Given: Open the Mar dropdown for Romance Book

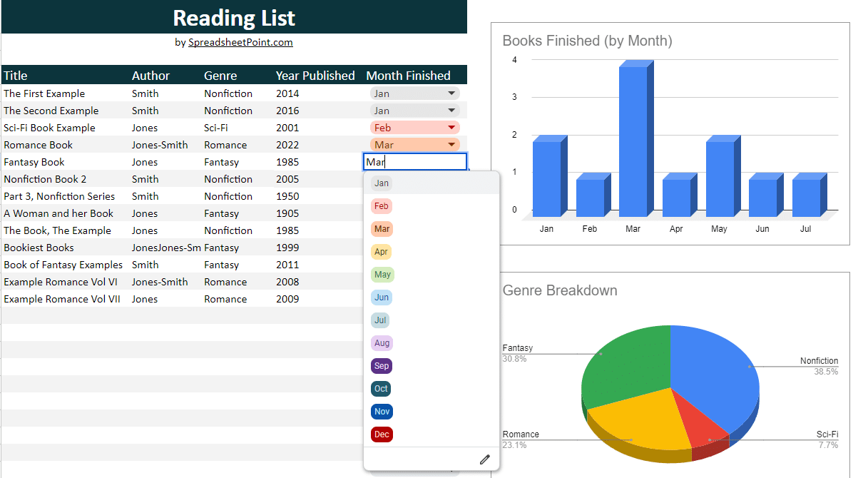Looking at the screenshot, I should [452, 144].
